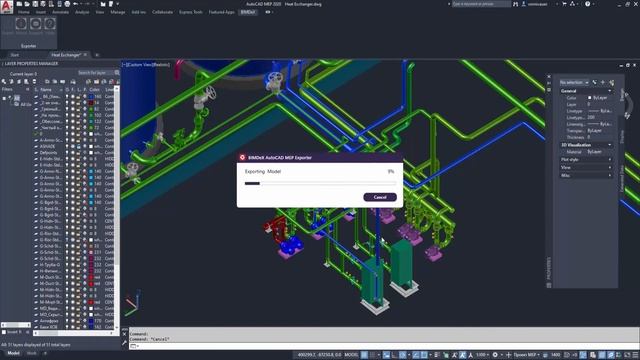This screenshot has width=640, height=360.
Task: Check the Invert filter checkbox
Action: 4,332
